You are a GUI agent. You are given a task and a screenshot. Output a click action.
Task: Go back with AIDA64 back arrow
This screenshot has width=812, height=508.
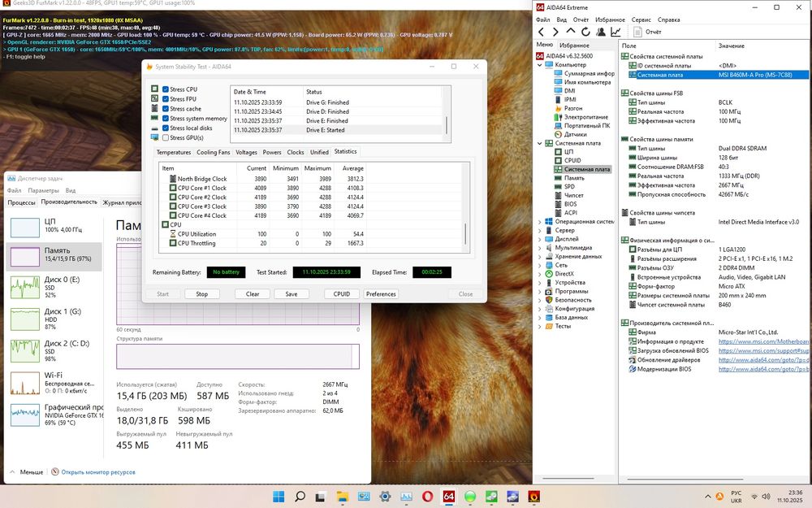point(541,33)
